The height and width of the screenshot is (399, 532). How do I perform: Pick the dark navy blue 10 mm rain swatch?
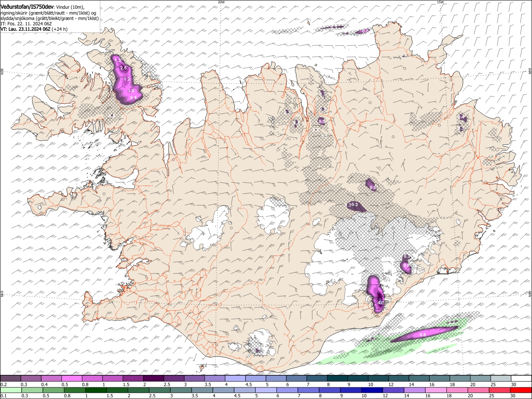[372, 390]
